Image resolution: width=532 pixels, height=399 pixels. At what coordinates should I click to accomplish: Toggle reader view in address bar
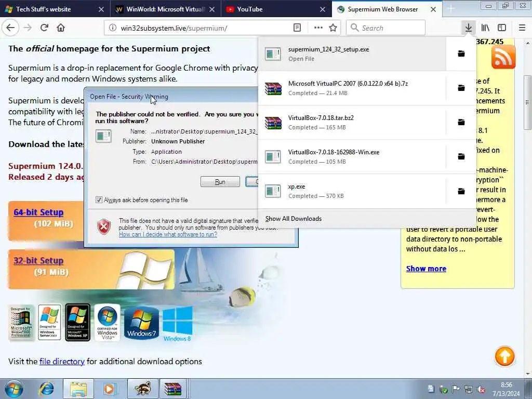tap(297, 28)
